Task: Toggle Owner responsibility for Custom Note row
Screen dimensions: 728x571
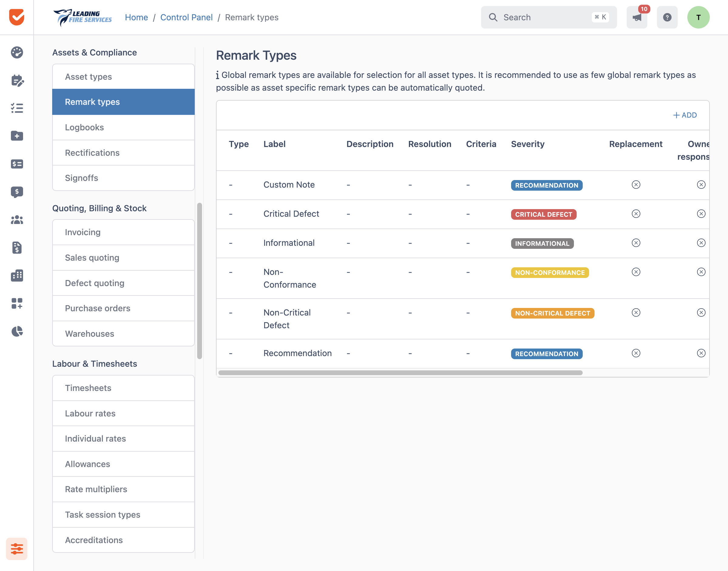Action: click(x=701, y=185)
